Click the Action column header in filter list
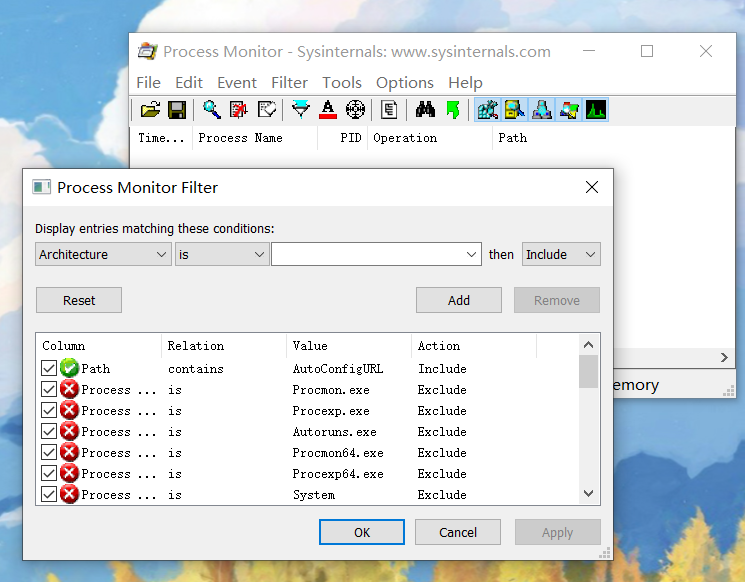The image size is (745, 582). (474, 345)
